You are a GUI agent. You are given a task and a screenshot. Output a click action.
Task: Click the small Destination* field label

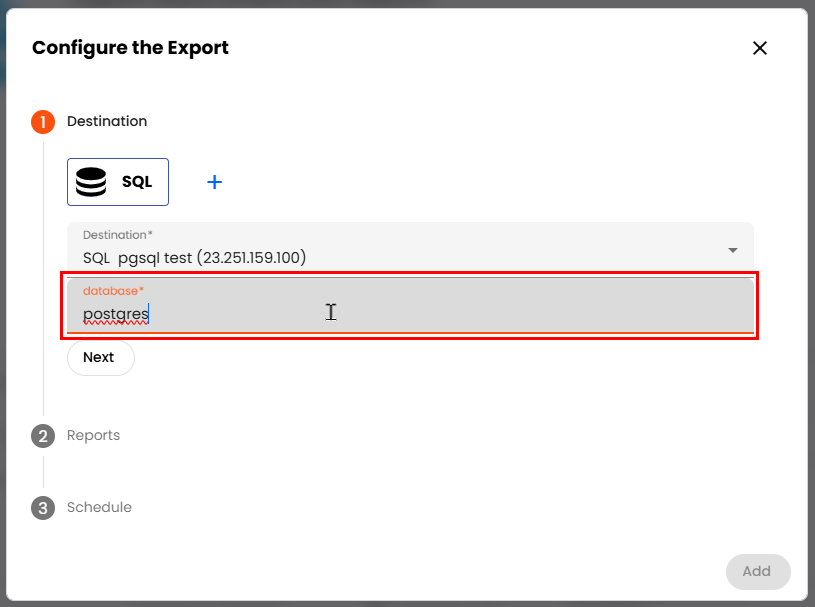click(117, 236)
